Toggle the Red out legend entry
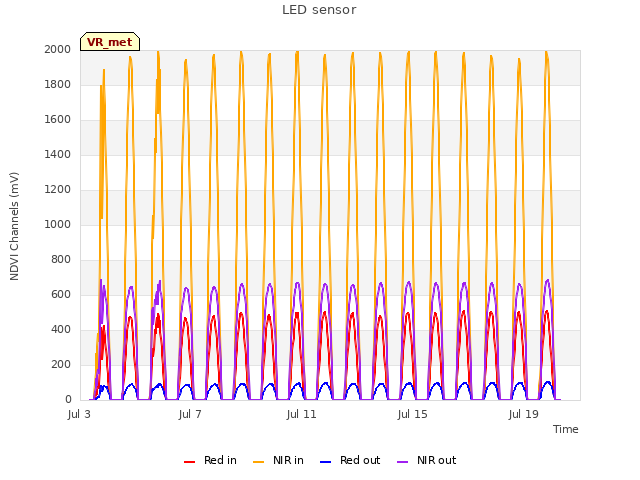 coord(350,460)
